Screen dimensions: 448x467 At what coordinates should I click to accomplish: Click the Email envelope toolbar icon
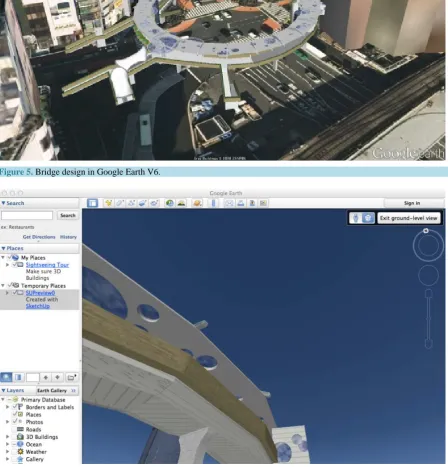[x=229, y=203]
